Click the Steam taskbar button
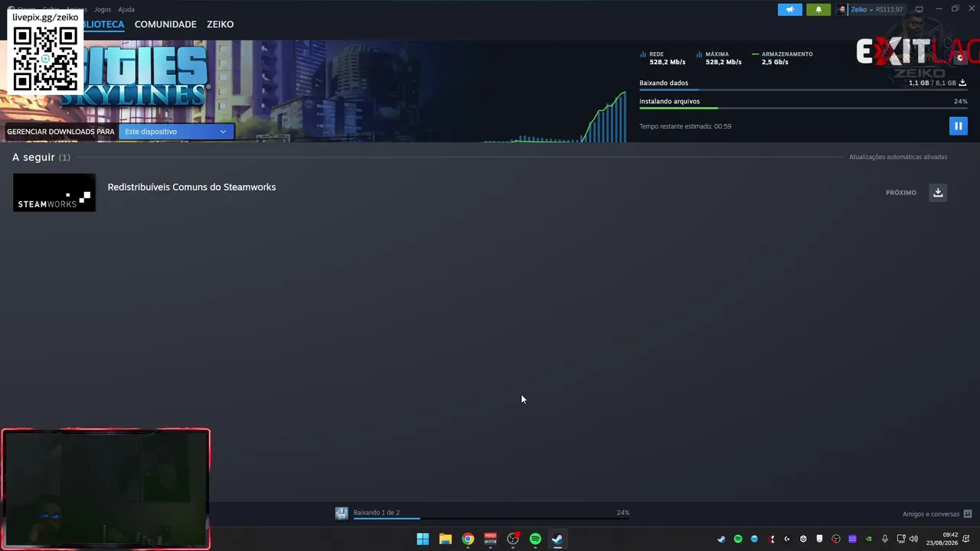980x551 pixels. coord(557,539)
